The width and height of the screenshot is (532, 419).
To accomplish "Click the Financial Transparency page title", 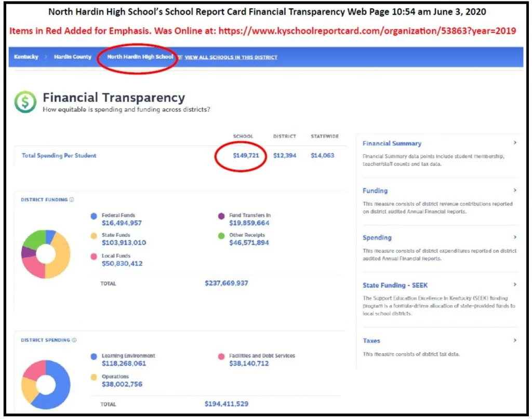I will pyautogui.click(x=114, y=98).
